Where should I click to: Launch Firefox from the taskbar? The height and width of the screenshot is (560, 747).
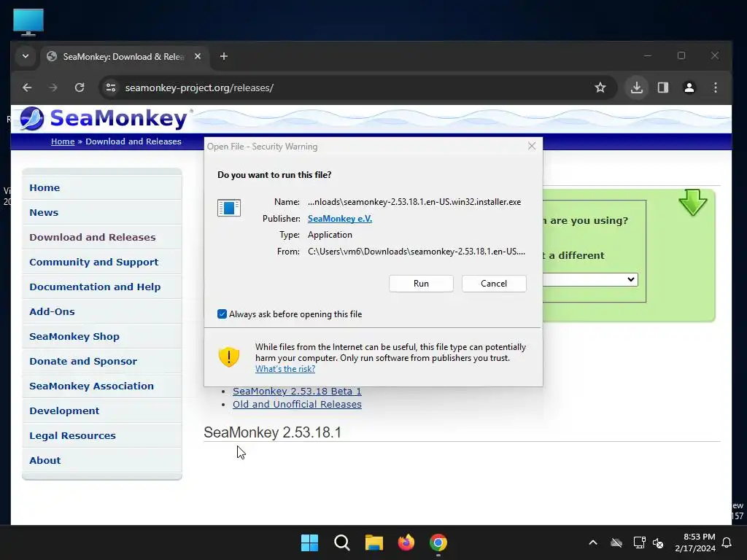point(406,542)
